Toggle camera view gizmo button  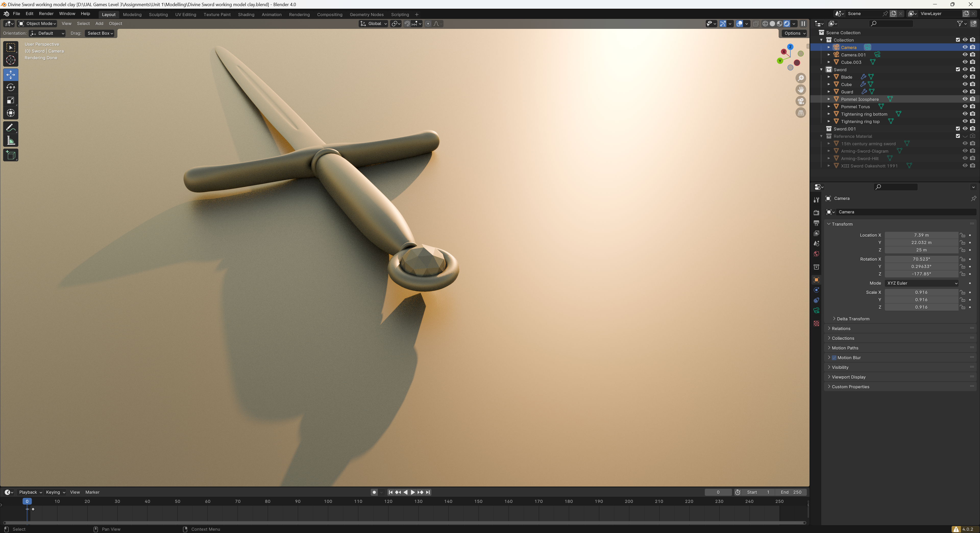pyautogui.click(x=801, y=101)
